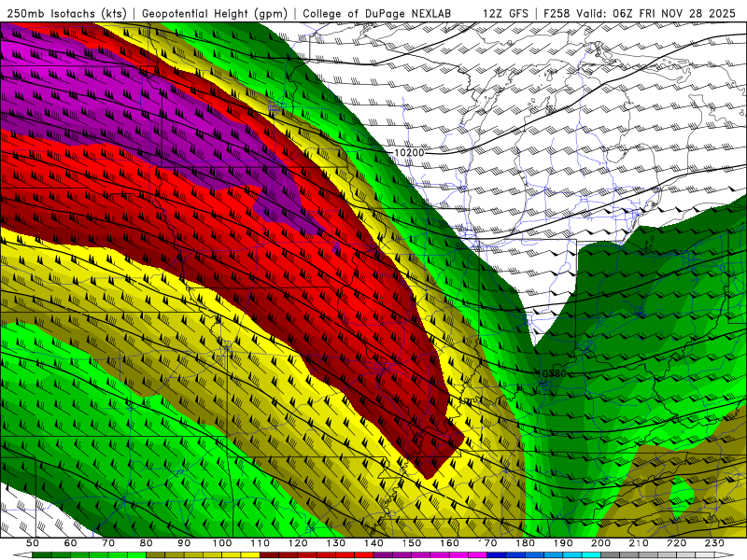
Task: Click the 190 value on the color scale
Action: (563, 543)
